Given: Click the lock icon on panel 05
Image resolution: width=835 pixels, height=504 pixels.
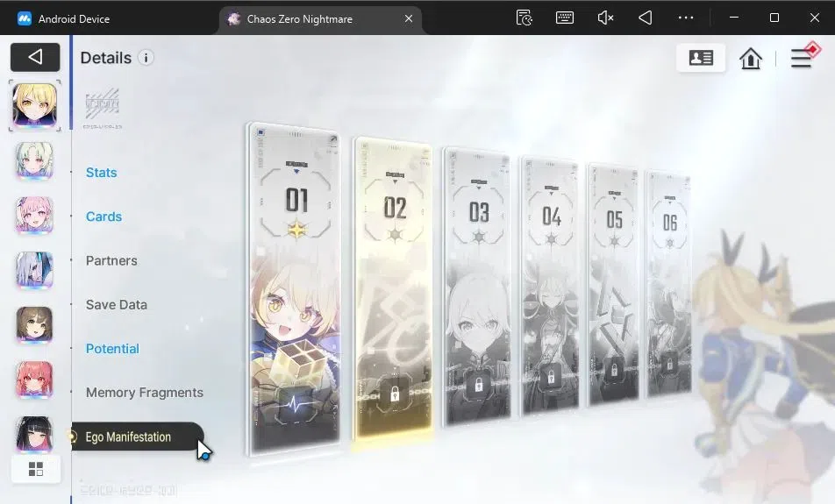Looking at the screenshot, I should (614, 370).
